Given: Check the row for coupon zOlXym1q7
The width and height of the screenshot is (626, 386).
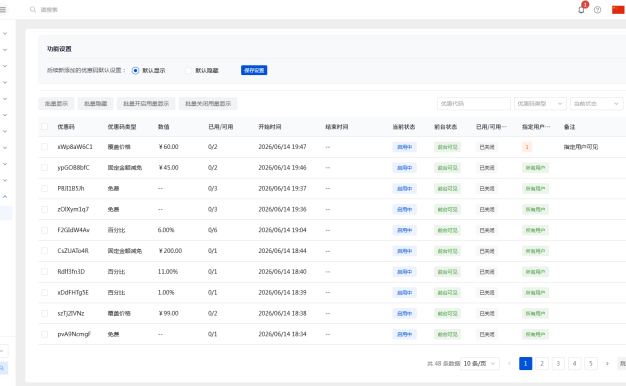Looking at the screenshot, I should click(x=44, y=209).
